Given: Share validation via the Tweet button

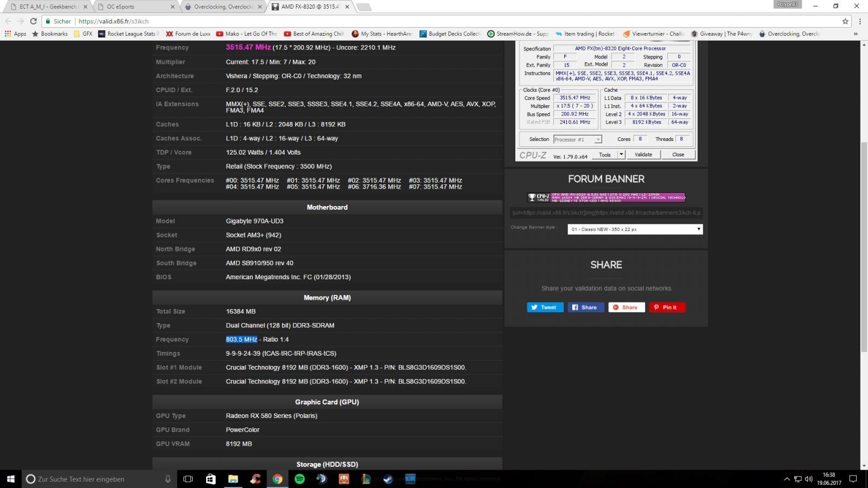Looking at the screenshot, I should (x=545, y=307).
